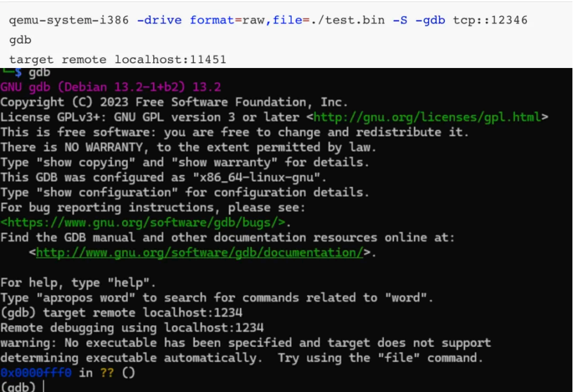This screenshot has height=392, width=573.
Task: Click the standalone 'gdb' code line
Action: point(20,40)
